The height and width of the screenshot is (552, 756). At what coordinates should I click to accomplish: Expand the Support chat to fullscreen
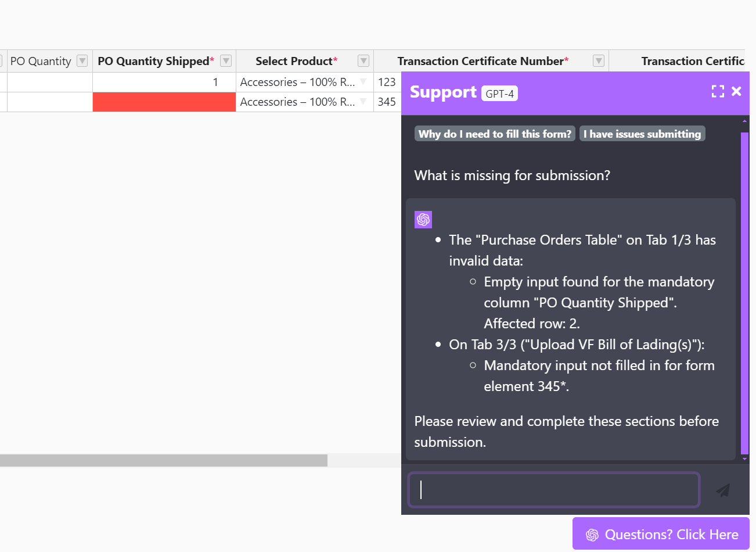[718, 91]
